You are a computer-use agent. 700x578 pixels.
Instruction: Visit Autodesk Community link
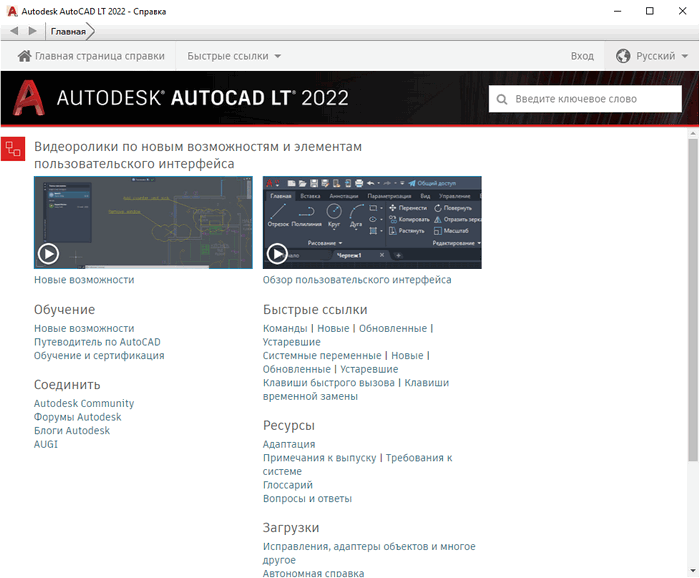84,403
